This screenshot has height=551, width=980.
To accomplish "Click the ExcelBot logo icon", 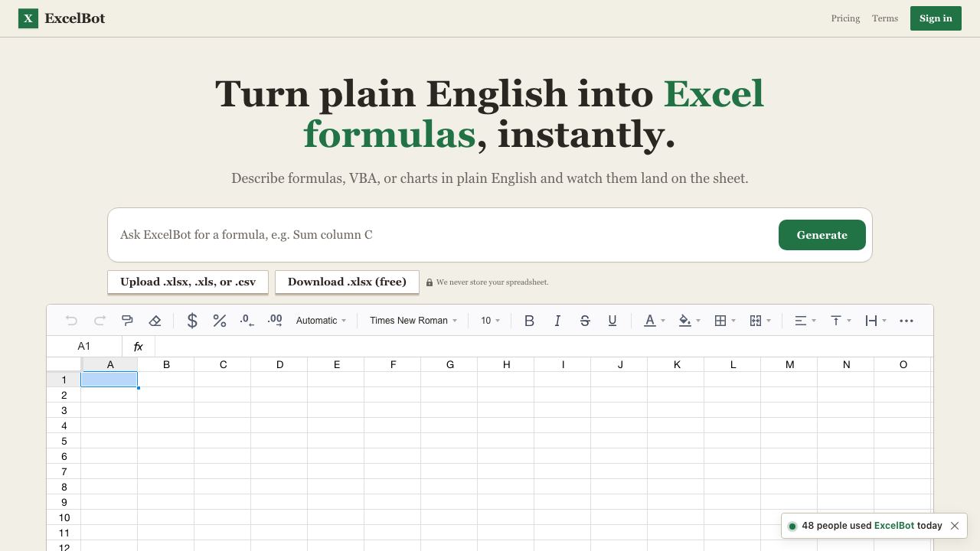I will point(28,18).
